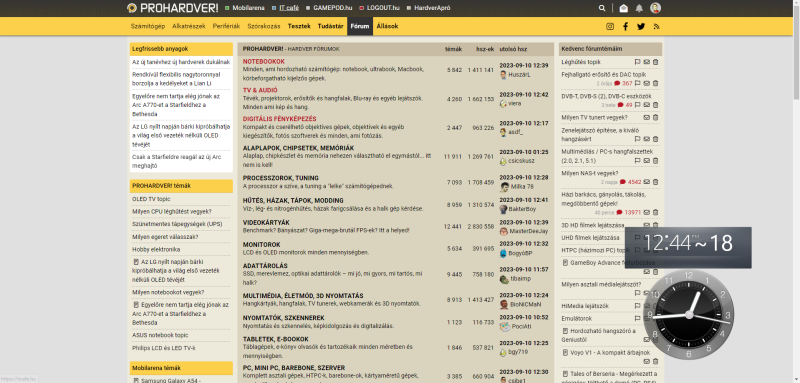The image size is (800, 383).
Task: Open the Alkatrészek menu
Action: tap(189, 27)
